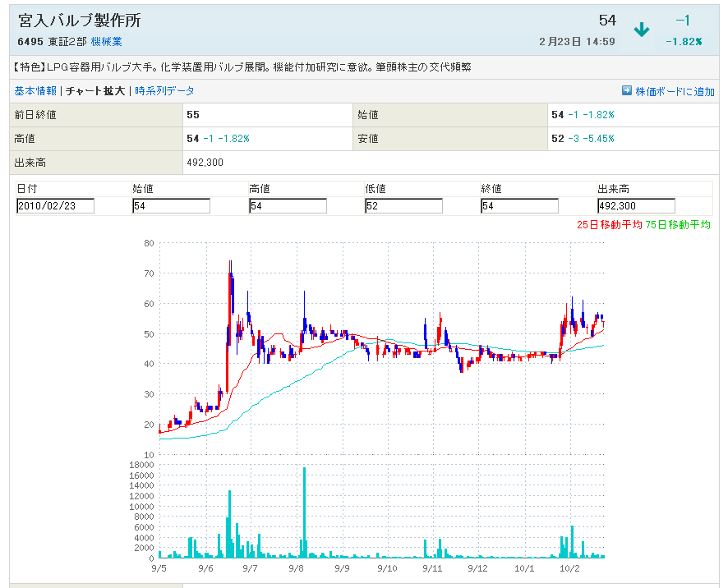This screenshot has height=588, width=728.
Task: Select the チャート拡大 tab
Action: 95,91
